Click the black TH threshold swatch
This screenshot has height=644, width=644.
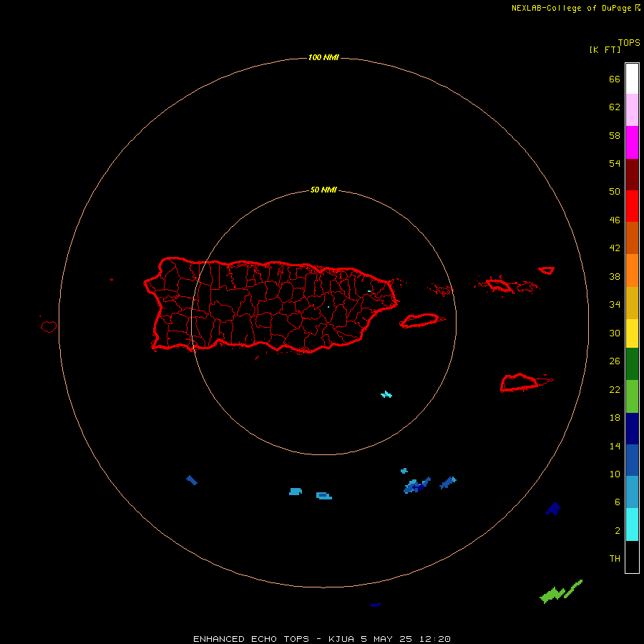click(632, 557)
